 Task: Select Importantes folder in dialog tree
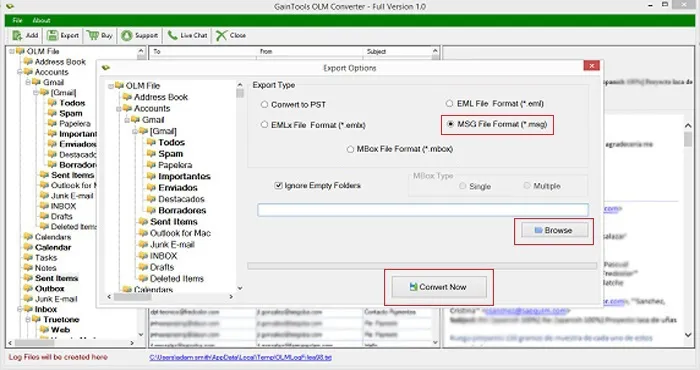tap(184, 176)
